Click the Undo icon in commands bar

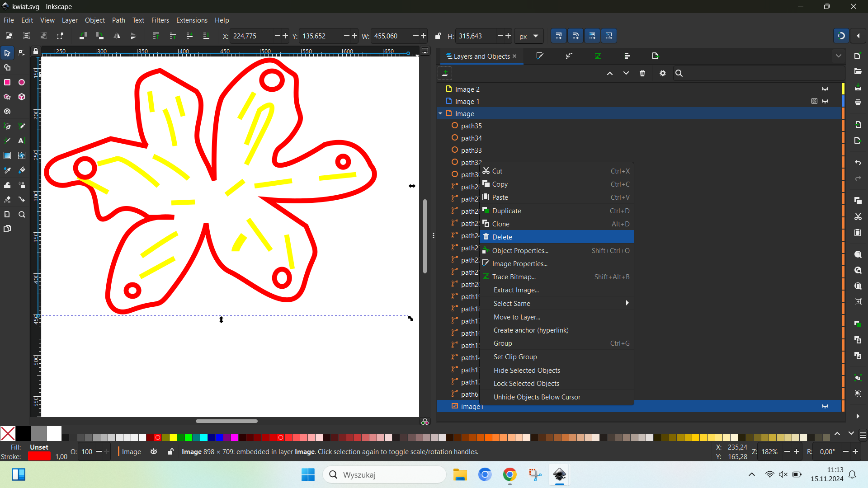(858, 163)
